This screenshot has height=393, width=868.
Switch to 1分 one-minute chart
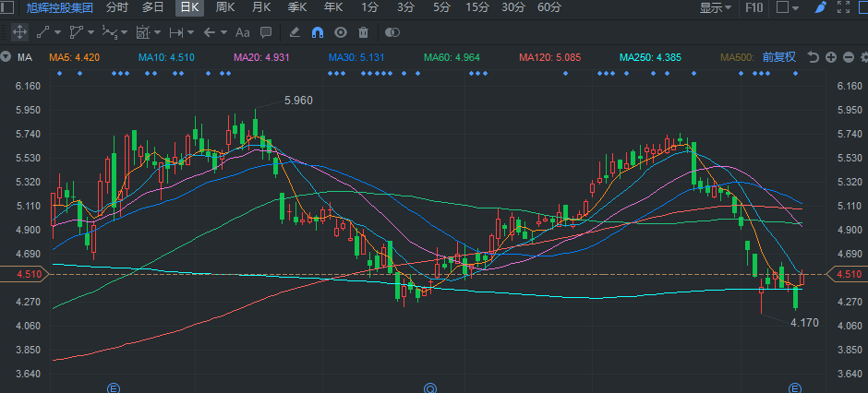point(369,7)
